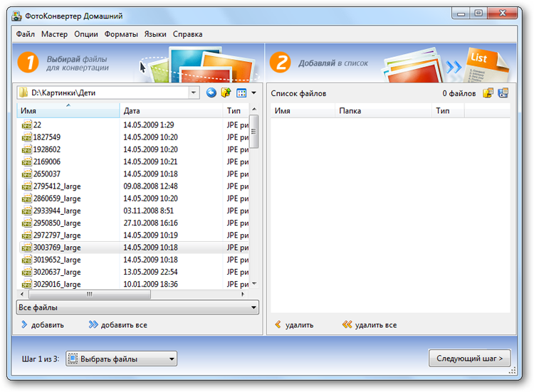This screenshot has width=534, height=392.
Task: Maximize the ФотоКонвертер window
Action: pyautogui.click(x=478, y=14)
